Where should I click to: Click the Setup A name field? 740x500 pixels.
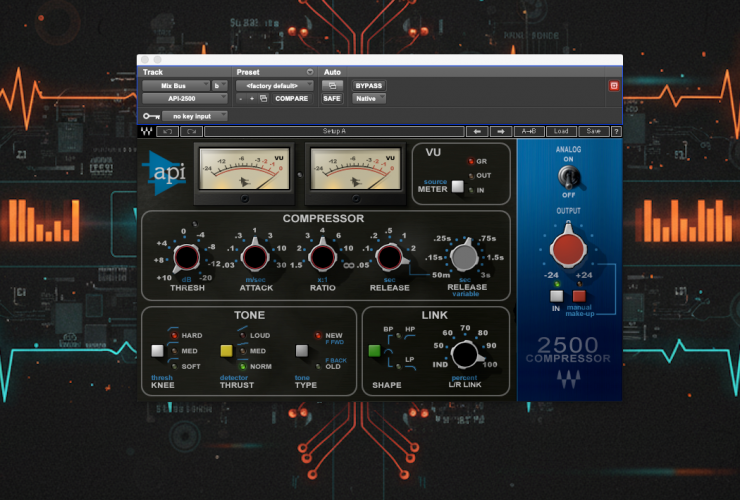click(x=334, y=132)
